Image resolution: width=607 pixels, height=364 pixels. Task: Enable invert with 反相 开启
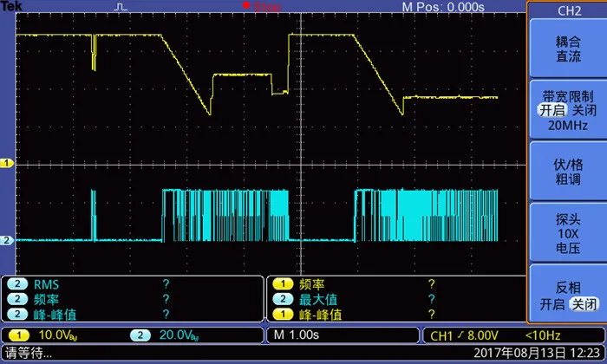tap(552, 304)
